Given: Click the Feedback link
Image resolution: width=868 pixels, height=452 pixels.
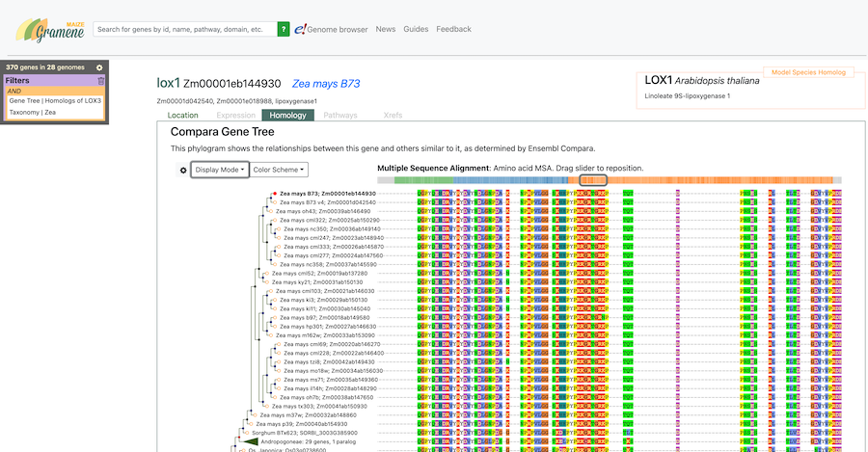Looking at the screenshot, I should (x=453, y=30).
